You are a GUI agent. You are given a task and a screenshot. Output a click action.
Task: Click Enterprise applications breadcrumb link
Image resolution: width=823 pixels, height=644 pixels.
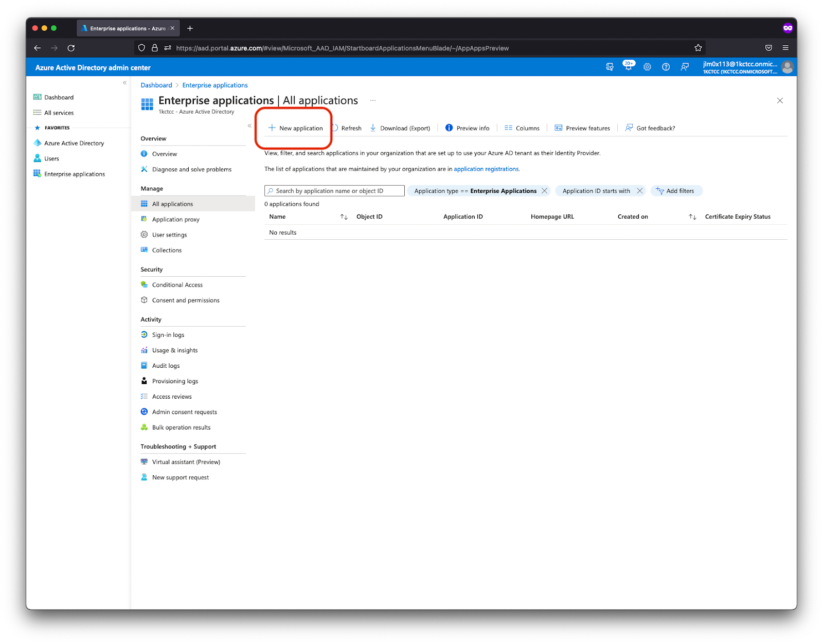[x=215, y=85]
